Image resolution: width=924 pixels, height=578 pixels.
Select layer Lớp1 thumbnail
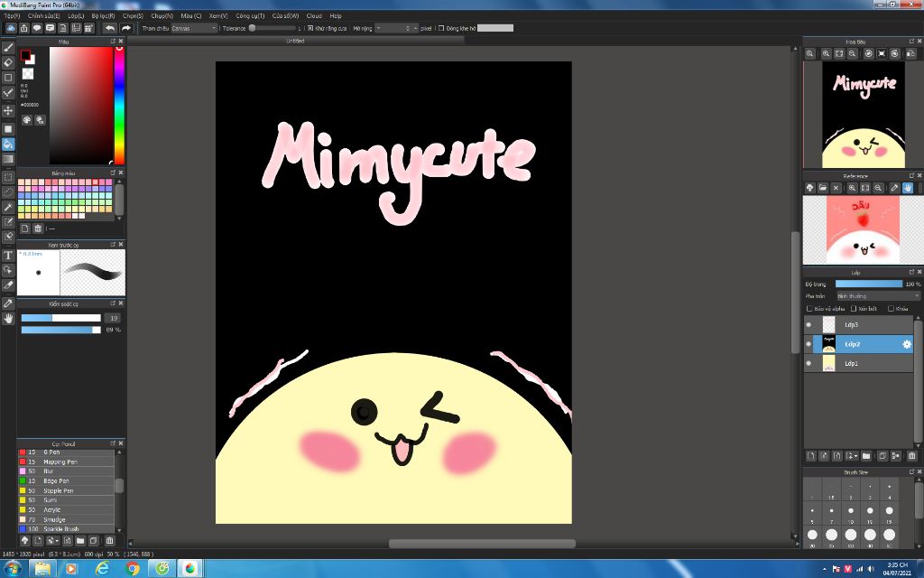[828, 363]
